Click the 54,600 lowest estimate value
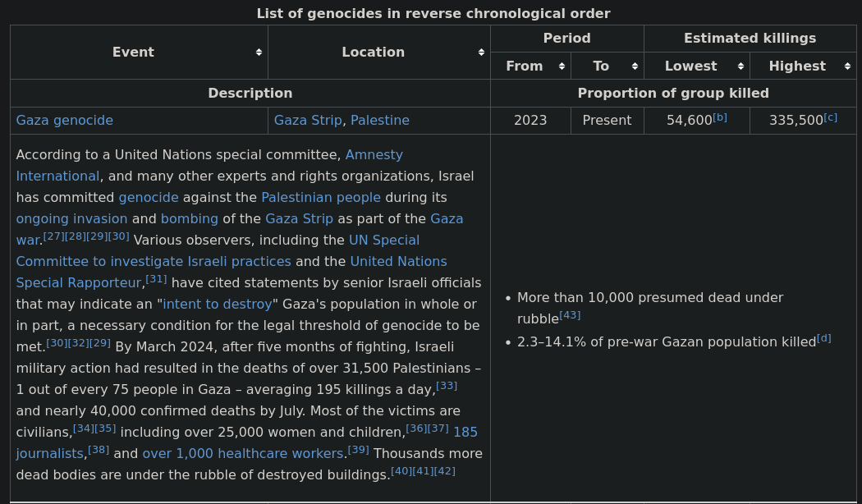862x504 pixels. 690,121
